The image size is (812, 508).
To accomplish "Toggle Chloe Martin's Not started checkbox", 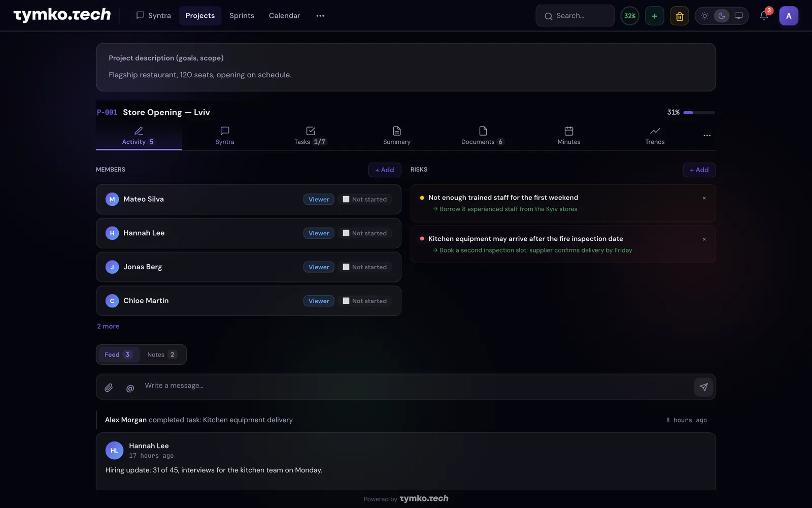I will (346, 301).
